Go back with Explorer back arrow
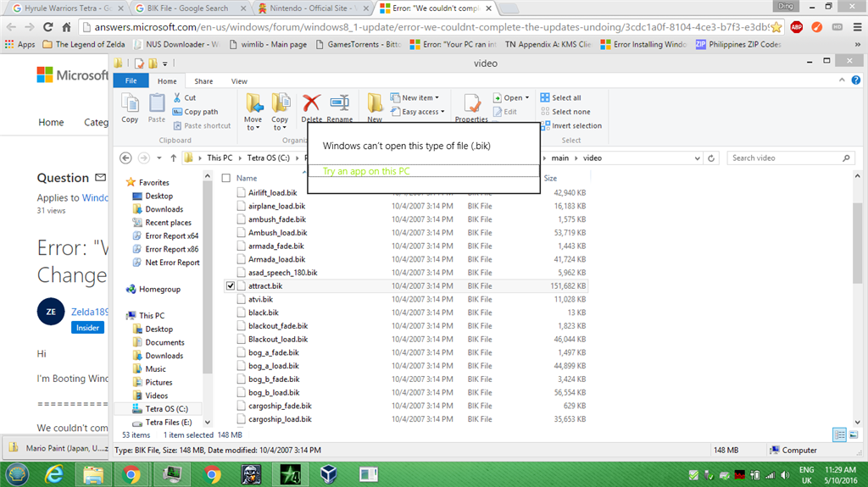 click(x=125, y=158)
